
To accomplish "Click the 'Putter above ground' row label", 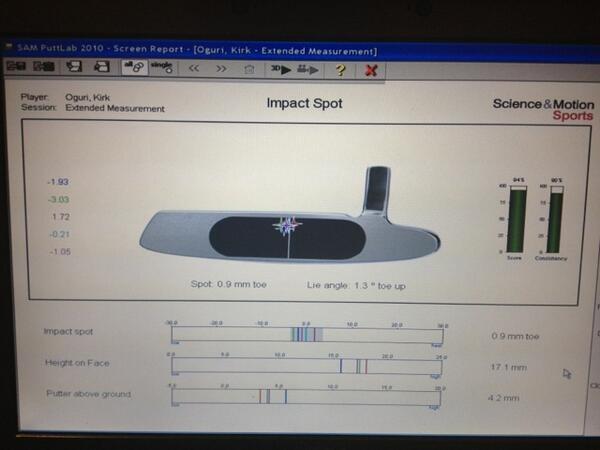I will click(x=88, y=394).
